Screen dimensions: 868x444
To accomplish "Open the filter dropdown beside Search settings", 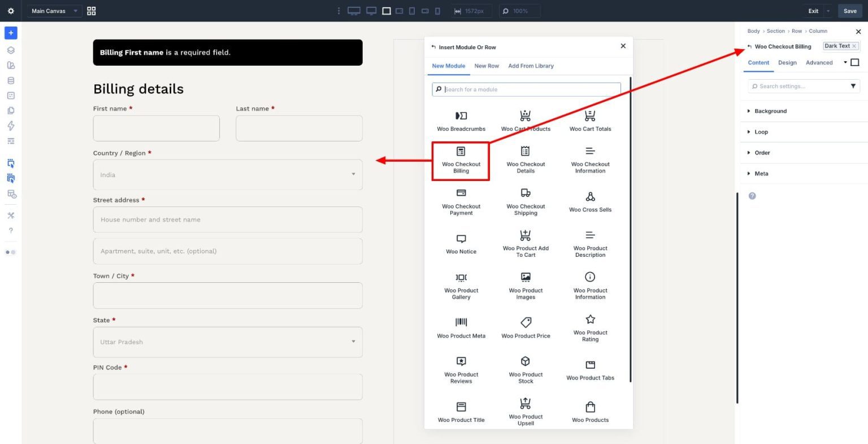I will tap(853, 86).
